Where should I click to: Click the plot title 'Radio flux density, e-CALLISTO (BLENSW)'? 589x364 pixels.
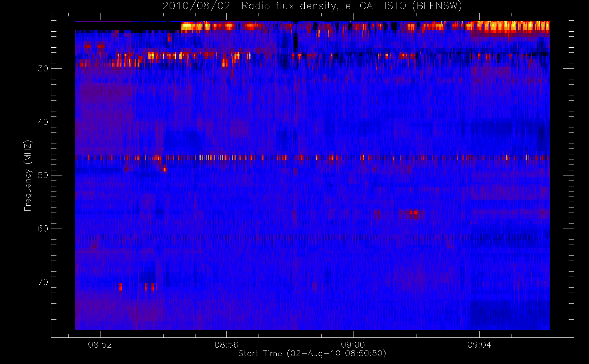pyautogui.click(x=352, y=6)
